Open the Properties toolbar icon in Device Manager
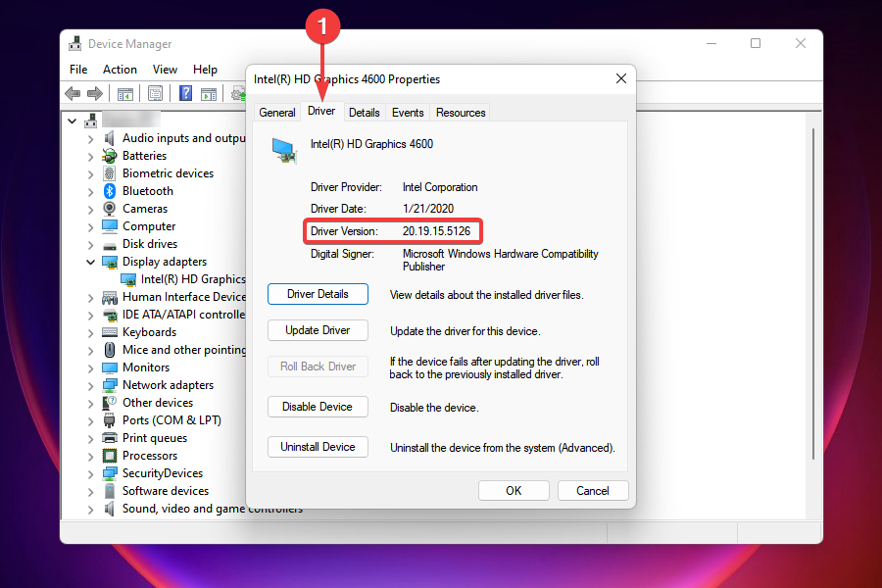 click(x=155, y=93)
